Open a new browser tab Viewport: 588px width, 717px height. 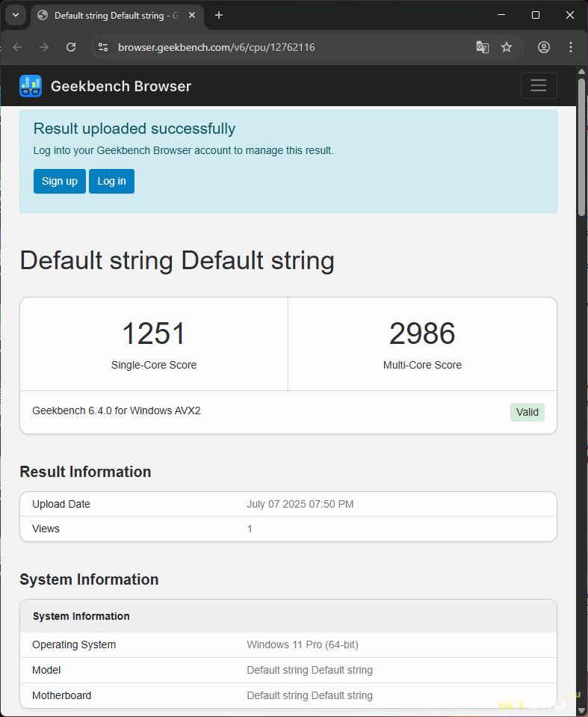[219, 15]
